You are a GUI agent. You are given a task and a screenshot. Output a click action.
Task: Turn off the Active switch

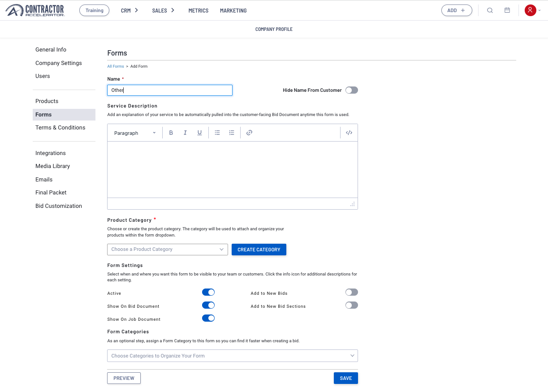pyautogui.click(x=208, y=292)
